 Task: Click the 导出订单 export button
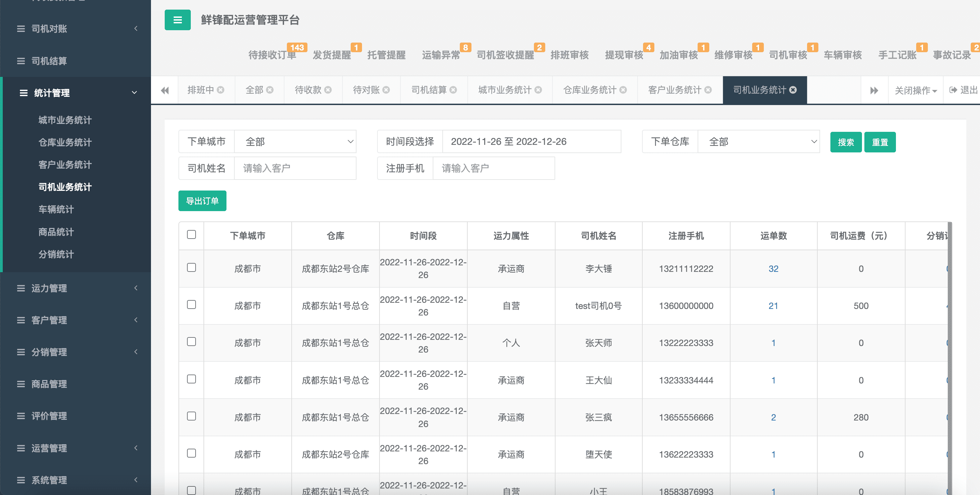[202, 201]
